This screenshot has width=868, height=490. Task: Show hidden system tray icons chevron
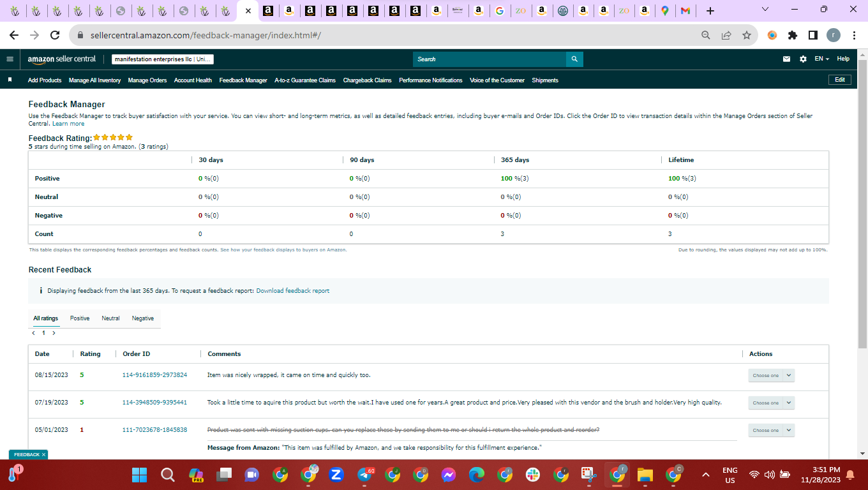706,475
